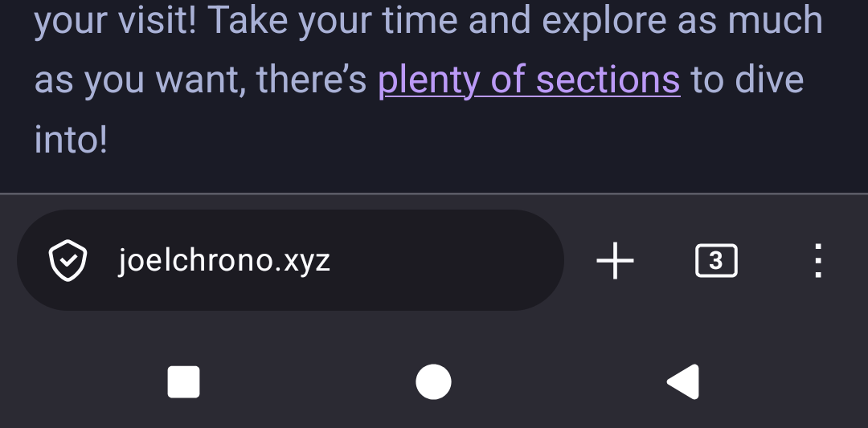Tap the Android recent apps square

click(x=183, y=382)
